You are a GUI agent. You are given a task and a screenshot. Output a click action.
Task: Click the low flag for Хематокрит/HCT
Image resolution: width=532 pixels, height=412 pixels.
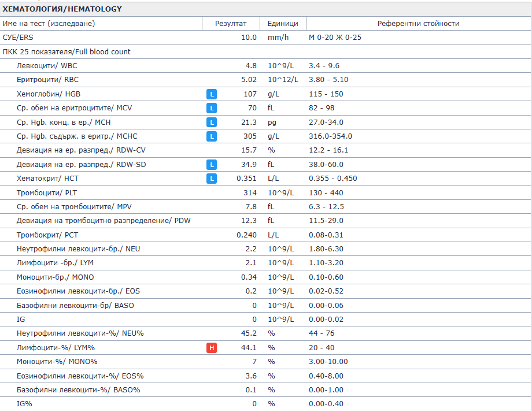click(212, 179)
